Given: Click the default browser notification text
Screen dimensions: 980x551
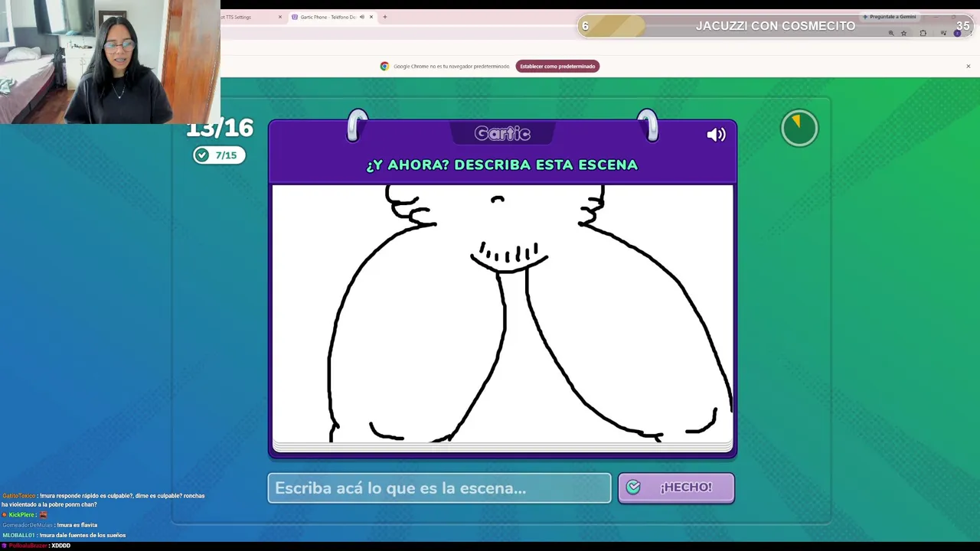Looking at the screenshot, I should tap(451, 67).
